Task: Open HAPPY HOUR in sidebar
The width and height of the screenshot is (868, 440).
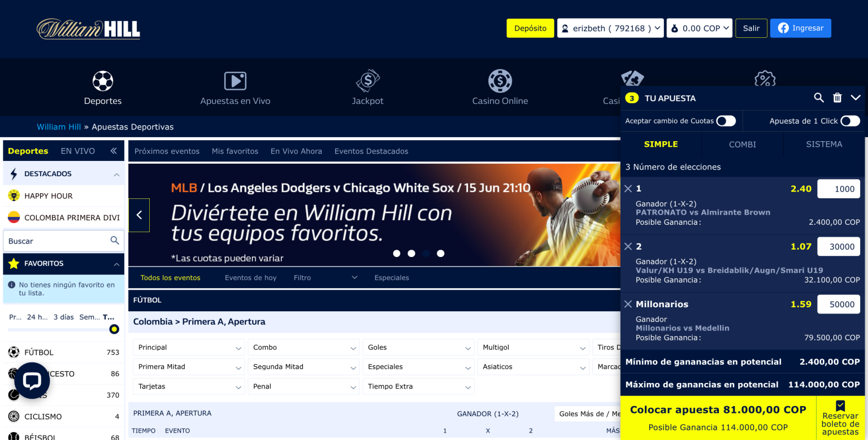Action: (x=63, y=196)
